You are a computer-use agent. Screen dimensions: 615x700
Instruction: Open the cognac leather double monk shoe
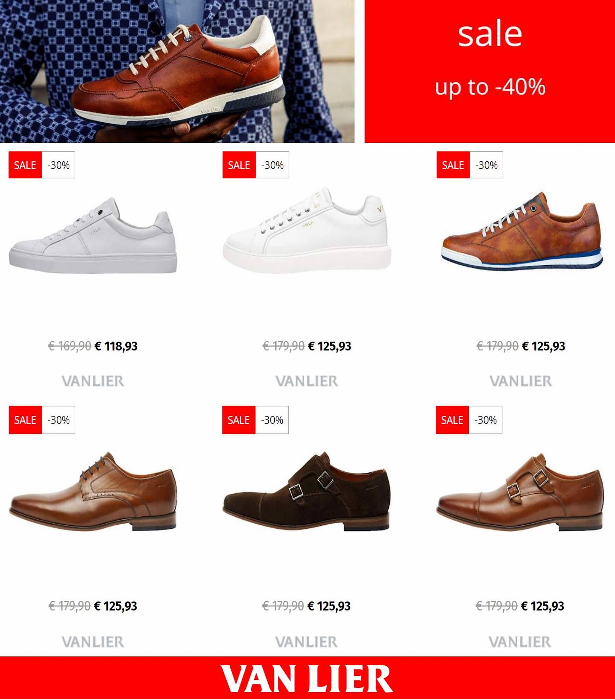pyautogui.click(x=520, y=492)
